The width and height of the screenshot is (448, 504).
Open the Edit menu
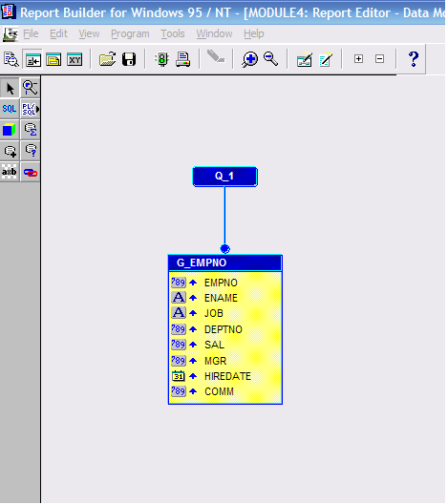click(x=58, y=33)
